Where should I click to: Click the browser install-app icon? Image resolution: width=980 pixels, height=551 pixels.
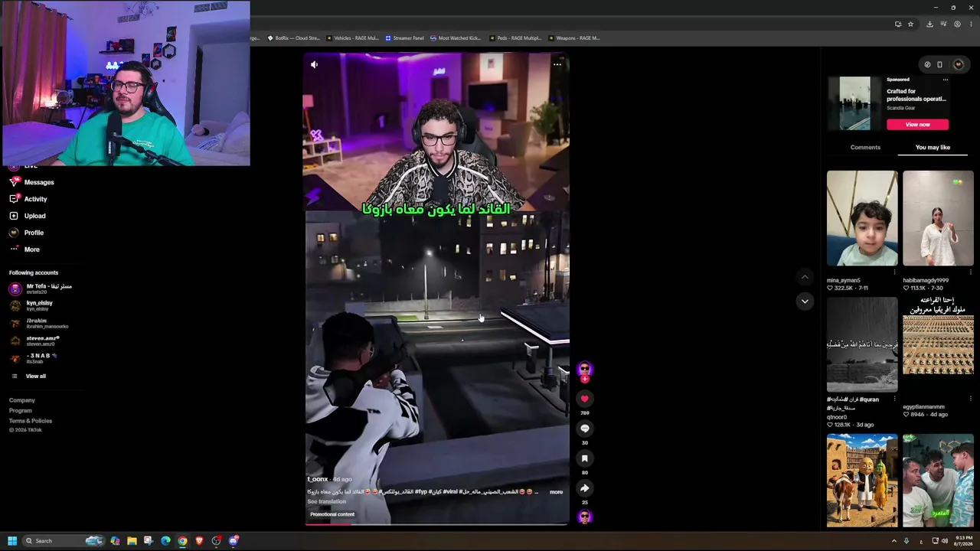[898, 24]
